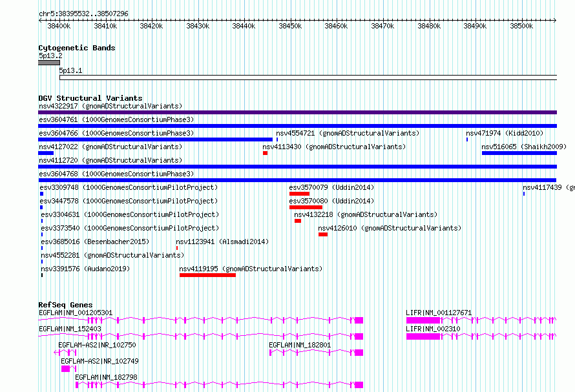Click the EGFLAM-AS2 NR_102749 exon block
Screen dimensions: 575x392
click(x=66, y=369)
